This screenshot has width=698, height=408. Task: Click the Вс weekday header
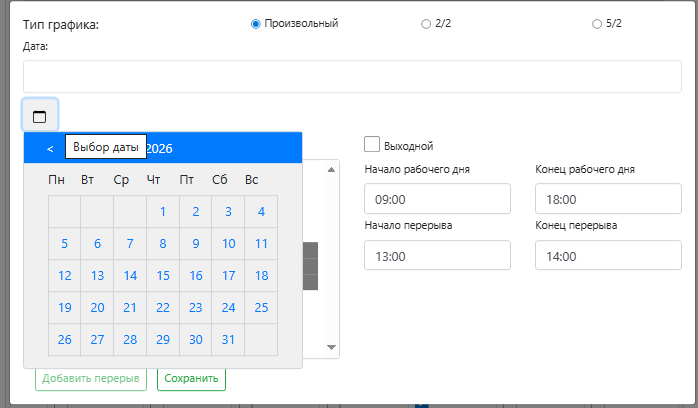[252, 180]
